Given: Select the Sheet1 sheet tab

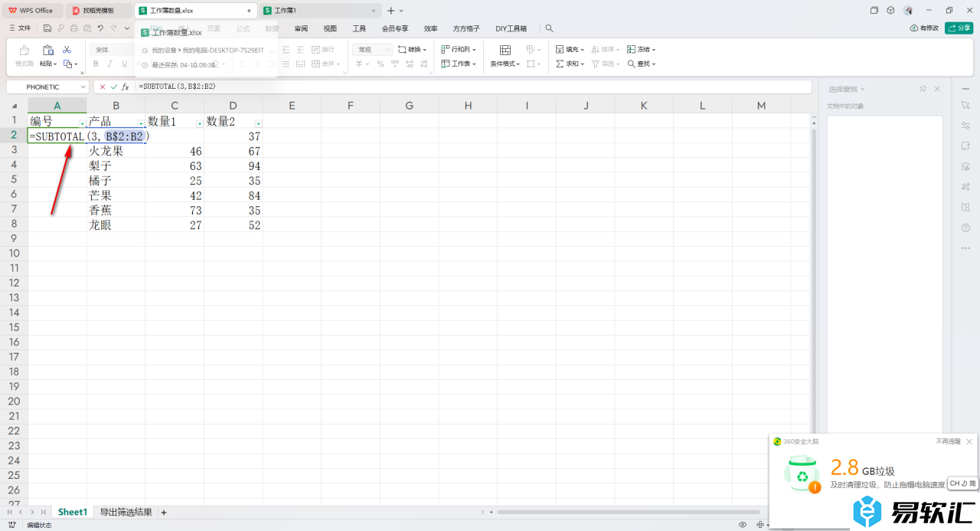Looking at the screenshot, I should pos(73,512).
